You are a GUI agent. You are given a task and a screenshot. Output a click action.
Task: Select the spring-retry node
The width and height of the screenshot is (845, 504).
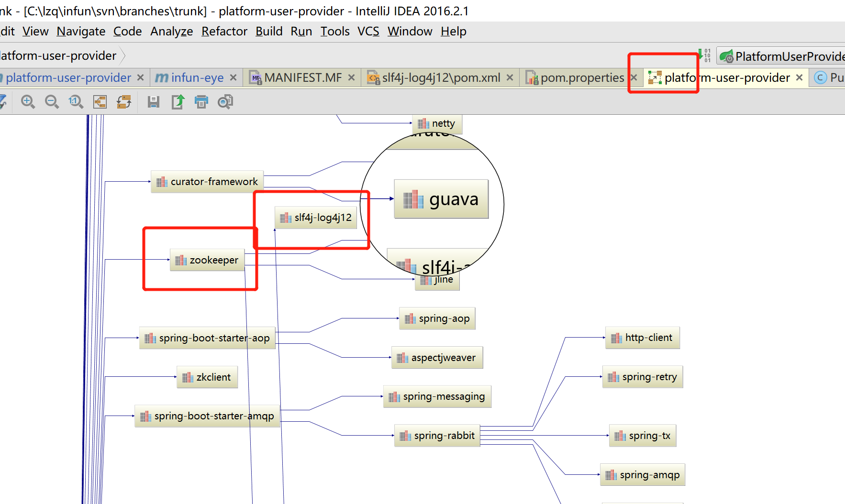pyautogui.click(x=643, y=377)
